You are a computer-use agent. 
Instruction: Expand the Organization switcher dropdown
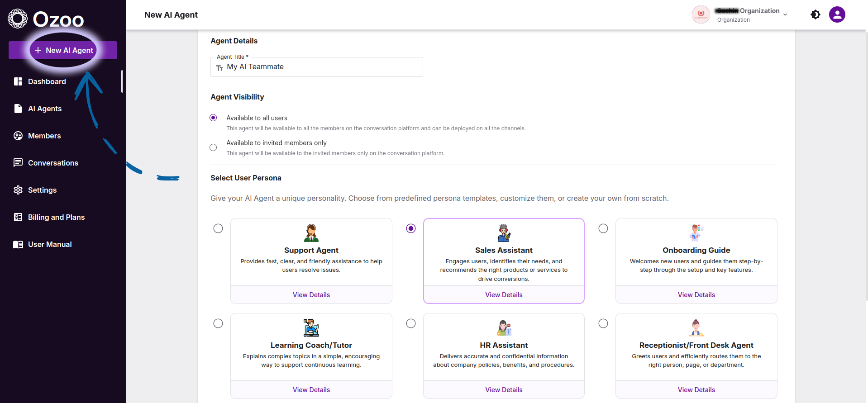point(785,14)
